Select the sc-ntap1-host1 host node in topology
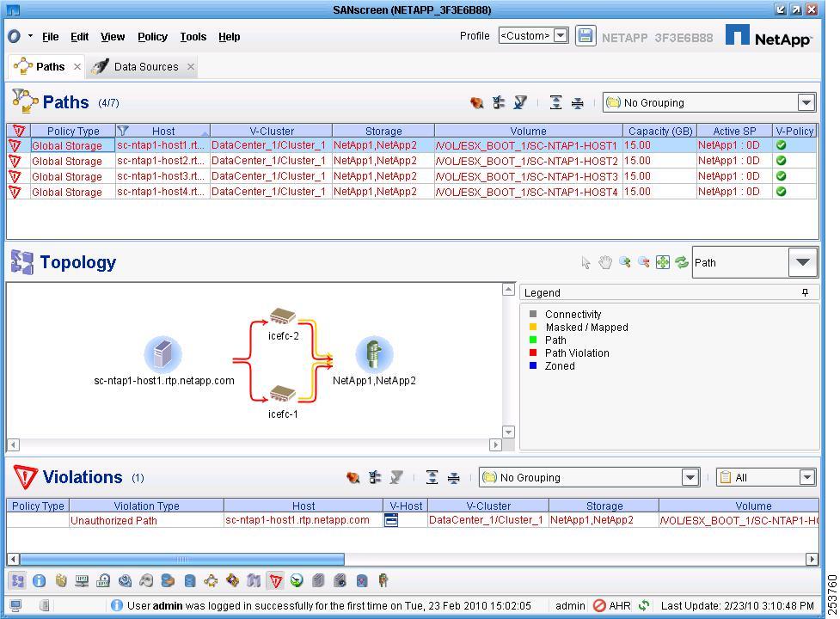The image size is (840, 619). coord(162,354)
